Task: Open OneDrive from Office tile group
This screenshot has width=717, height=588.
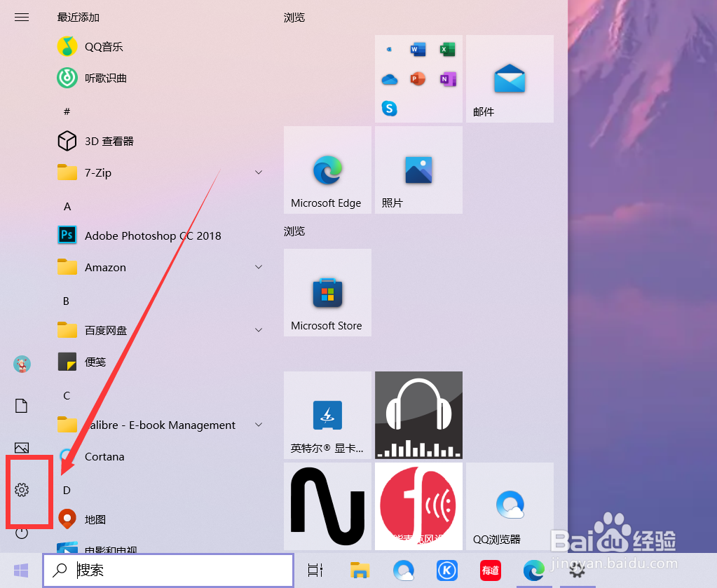Action: [389, 80]
